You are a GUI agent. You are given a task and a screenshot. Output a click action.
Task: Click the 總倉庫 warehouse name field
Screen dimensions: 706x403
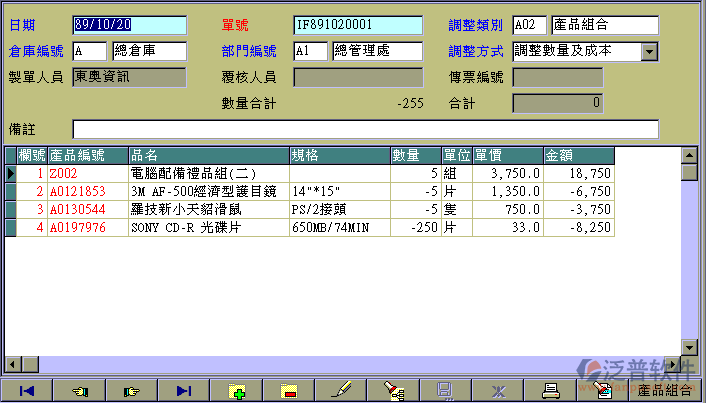(149, 51)
